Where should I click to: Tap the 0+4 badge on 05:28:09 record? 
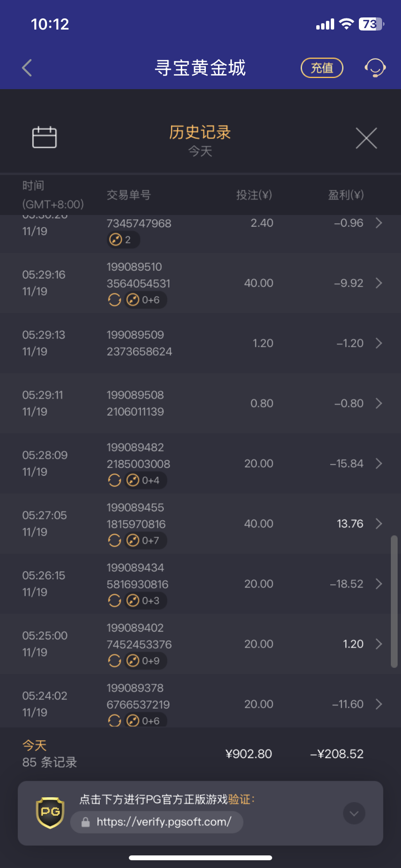(146, 480)
